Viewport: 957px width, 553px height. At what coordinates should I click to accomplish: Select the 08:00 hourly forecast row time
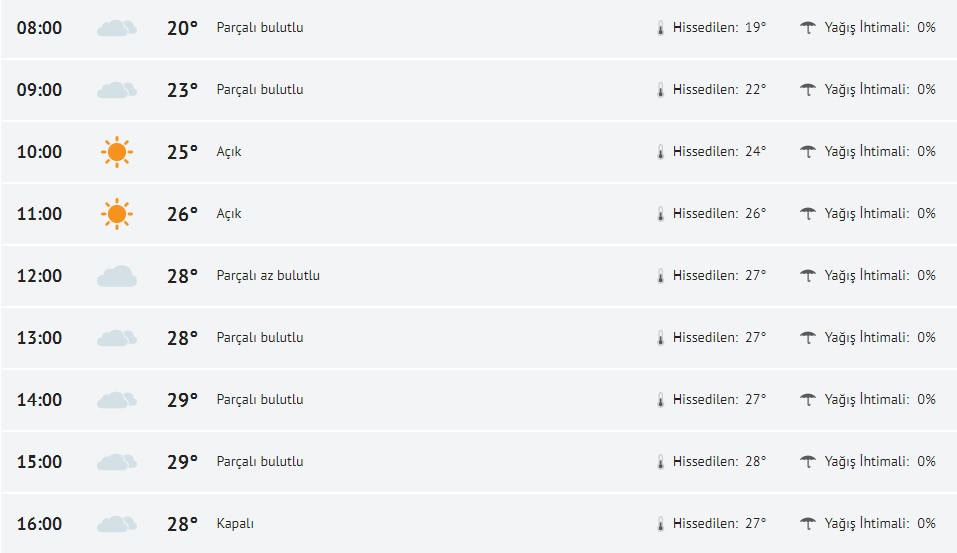pyautogui.click(x=39, y=28)
